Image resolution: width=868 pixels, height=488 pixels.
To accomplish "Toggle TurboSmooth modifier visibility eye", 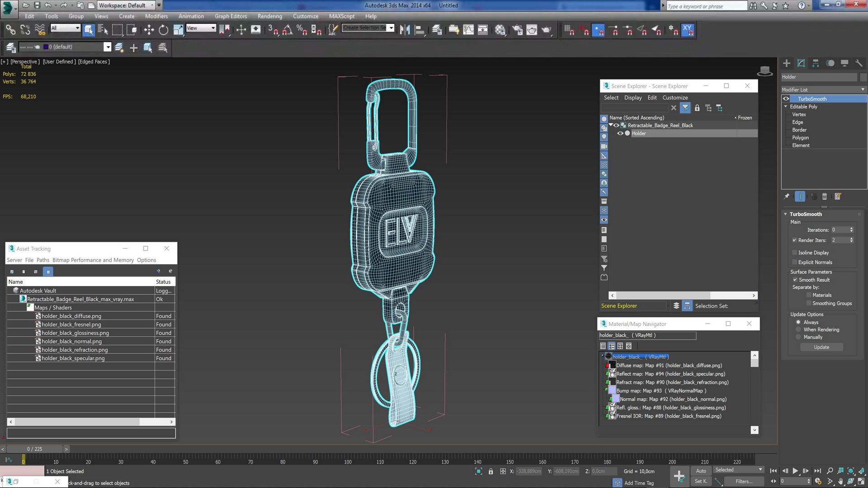I will pyautogui.click(x=786, y=99).
